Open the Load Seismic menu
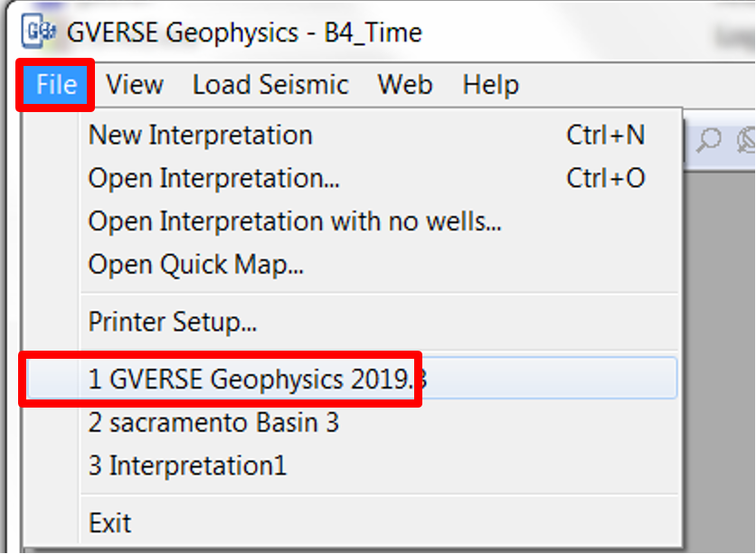 click(x=270, y=85)
